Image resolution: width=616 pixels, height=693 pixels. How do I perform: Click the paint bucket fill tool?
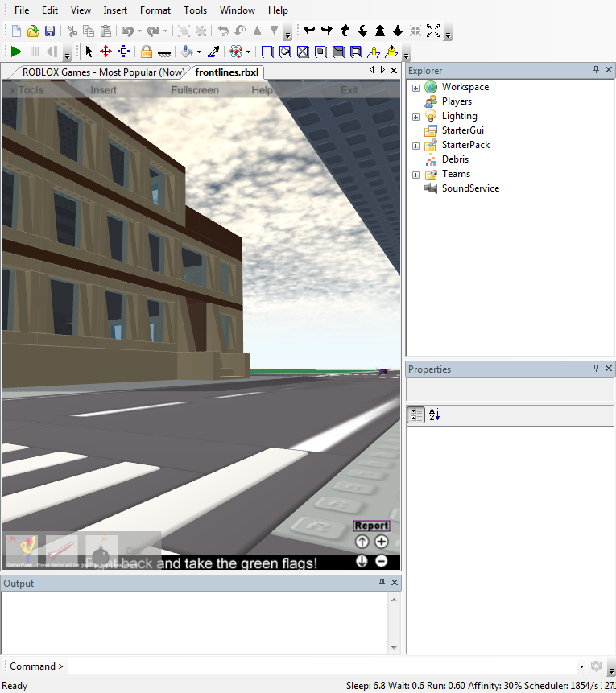click(187, 52)
